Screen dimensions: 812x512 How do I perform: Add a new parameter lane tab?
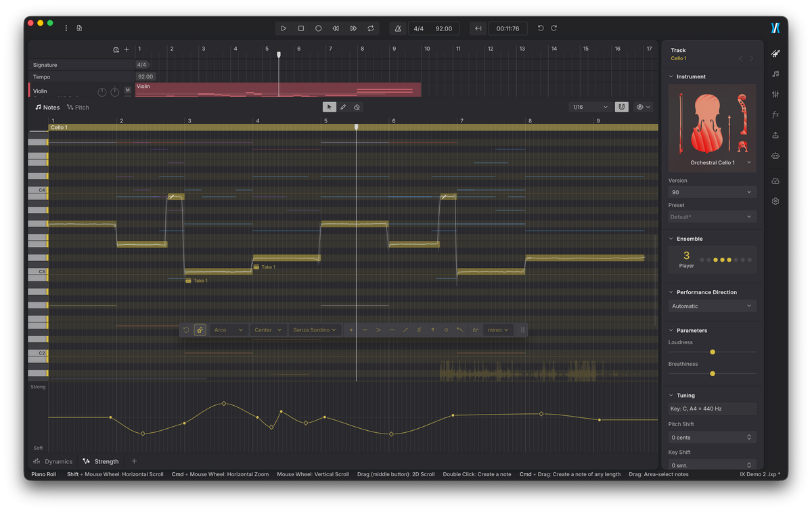[x=134, y=461]
